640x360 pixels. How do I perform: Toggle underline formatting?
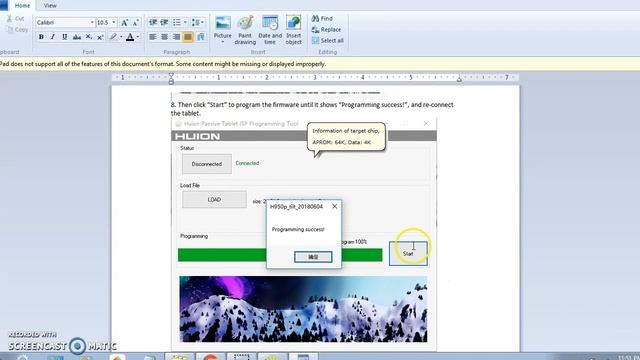[x=64, y=37]
